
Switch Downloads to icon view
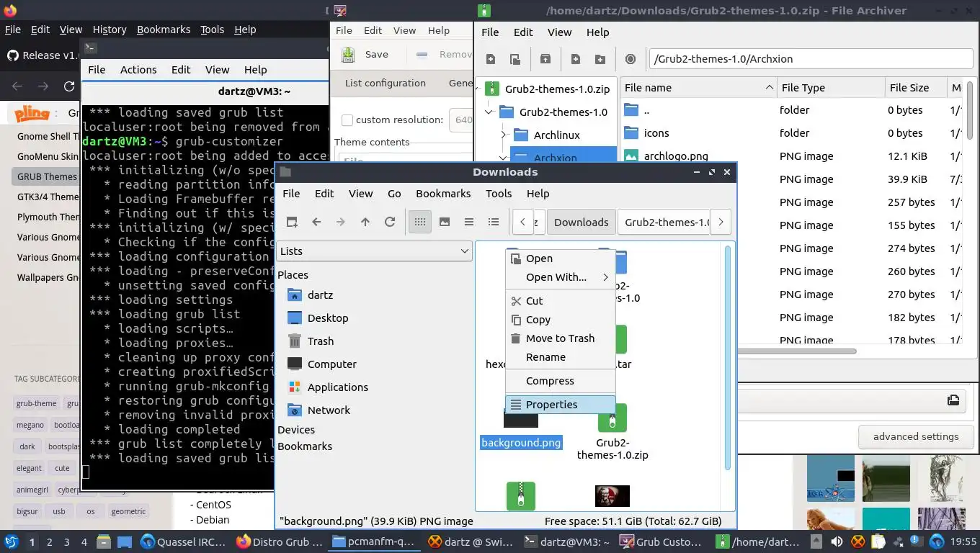tap(420, 222)
